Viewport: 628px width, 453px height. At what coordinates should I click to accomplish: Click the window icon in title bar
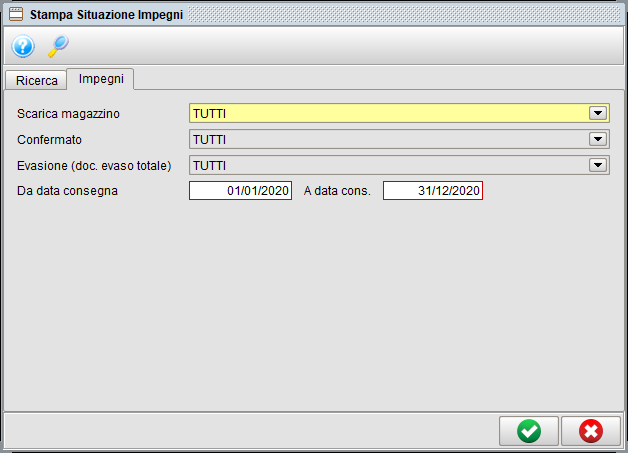(15, 15)
